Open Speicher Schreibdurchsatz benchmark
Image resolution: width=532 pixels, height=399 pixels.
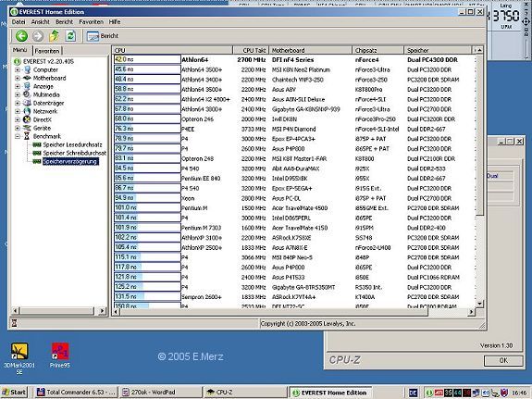click(75, 153)
